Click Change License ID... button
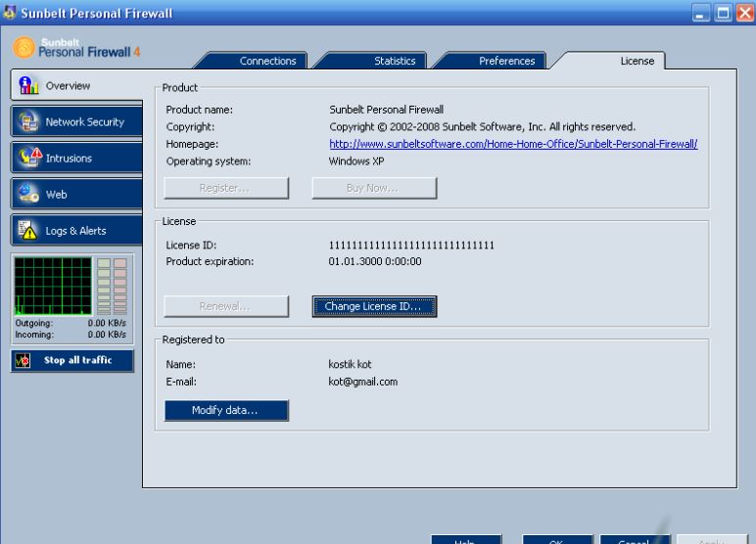 click(x=374, y=306)
